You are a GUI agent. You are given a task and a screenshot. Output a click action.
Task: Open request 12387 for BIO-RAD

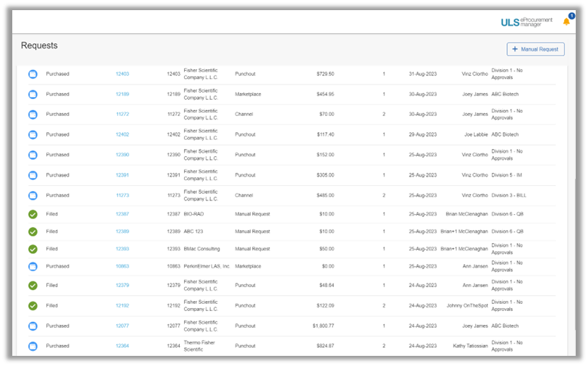pyautogui.click(x=122, y=214)
